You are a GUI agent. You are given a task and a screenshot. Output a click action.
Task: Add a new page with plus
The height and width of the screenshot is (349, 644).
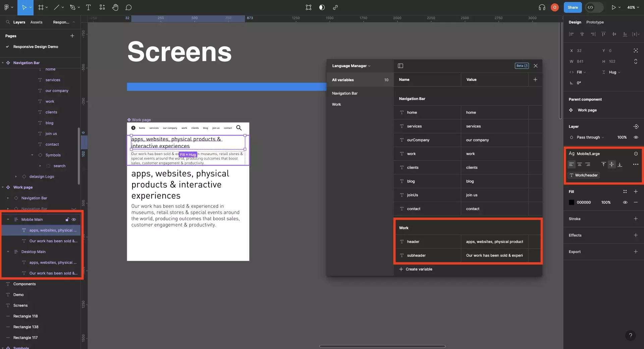tap(72, 36)
